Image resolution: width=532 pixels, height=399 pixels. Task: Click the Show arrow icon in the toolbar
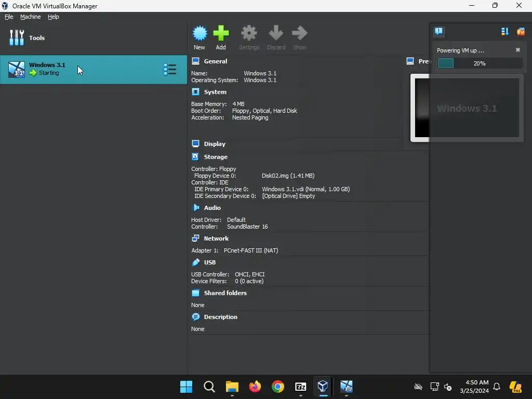click(x=300, y=33)
